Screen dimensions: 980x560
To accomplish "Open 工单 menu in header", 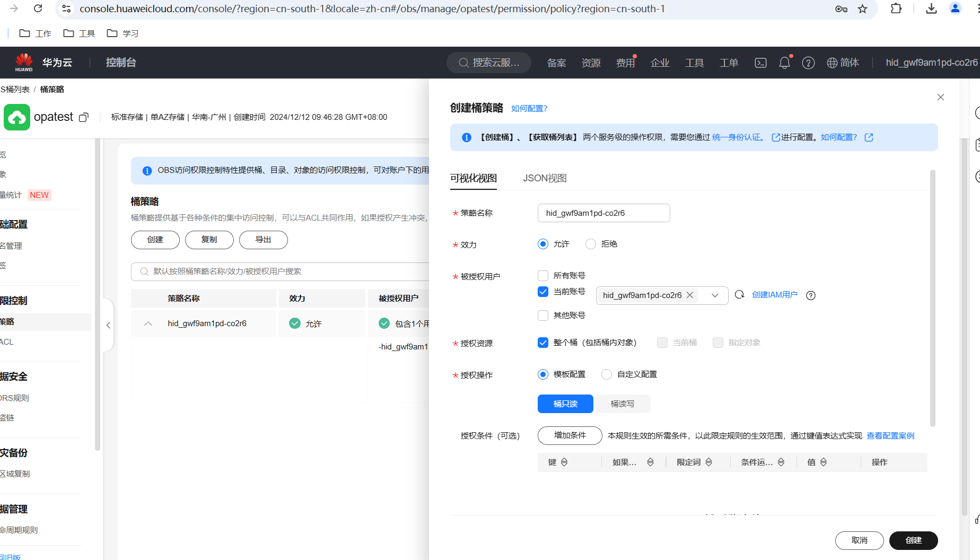I will coord(729,63).
